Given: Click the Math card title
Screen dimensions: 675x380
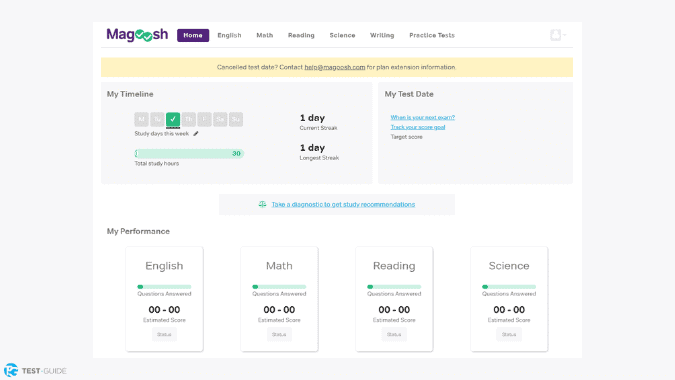Looking at the screenshot, I should (279, 266).
